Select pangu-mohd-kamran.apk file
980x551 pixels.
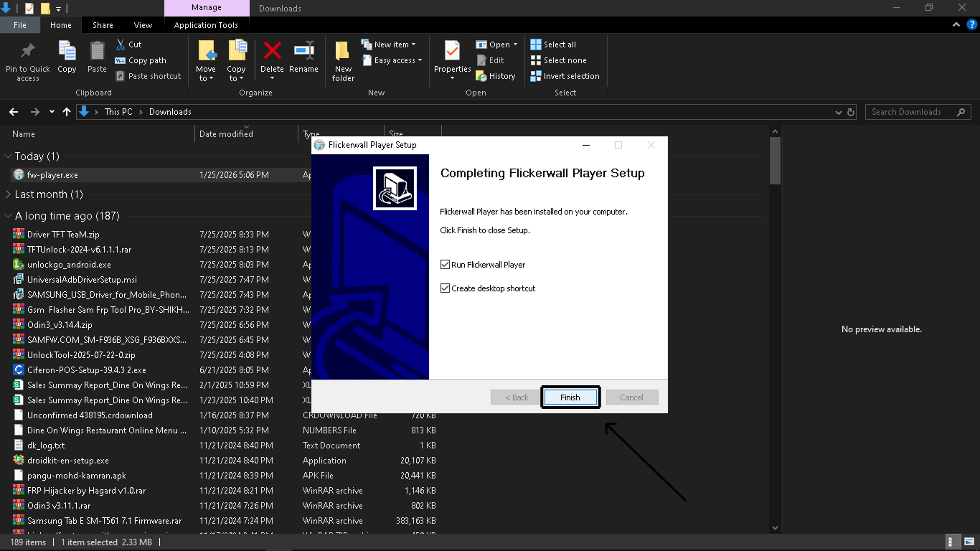(x=76, y=476)
